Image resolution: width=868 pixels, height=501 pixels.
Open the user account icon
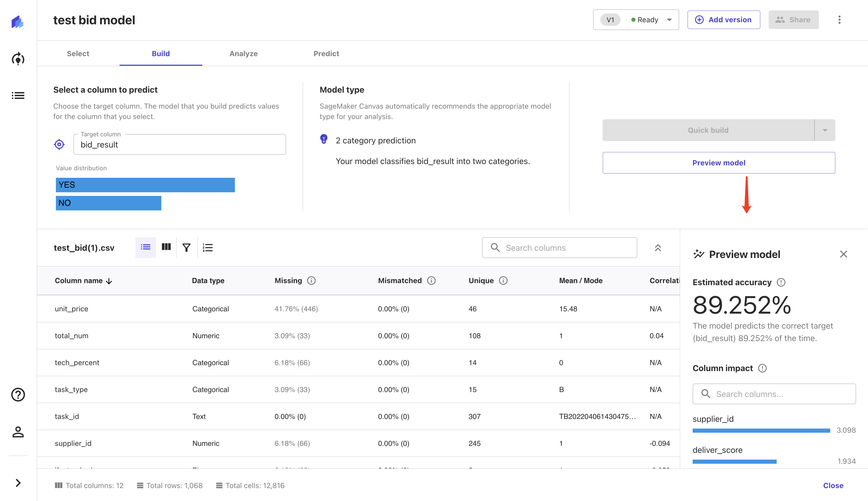pos(18,432)
